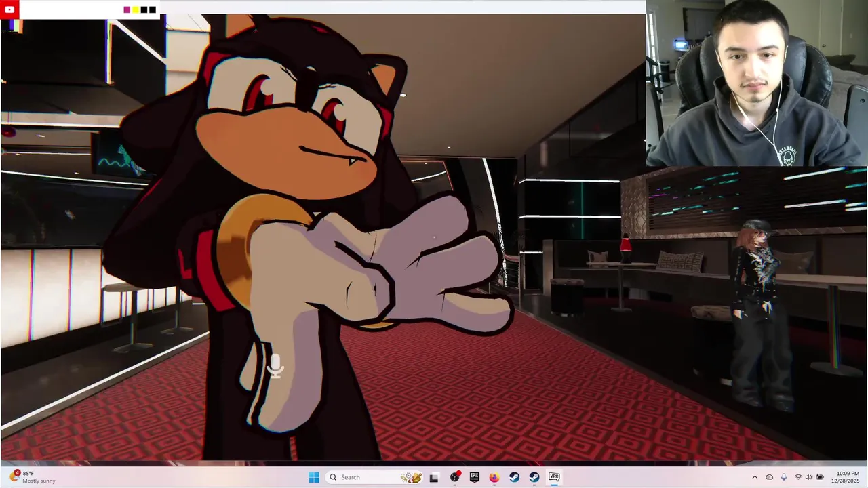Open the OneDrive cloud tray icon
The height and width of the screenshot is (488, 868).
770,477
